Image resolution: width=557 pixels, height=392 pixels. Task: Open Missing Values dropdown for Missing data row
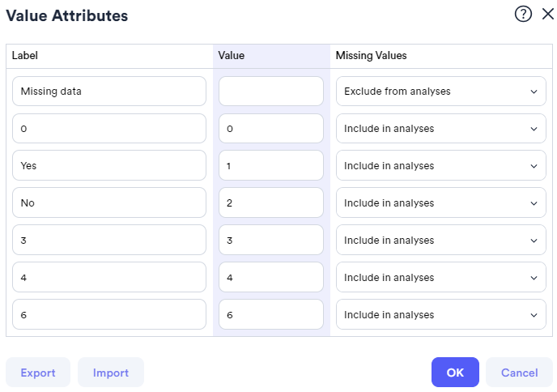(x=440, y=92)
